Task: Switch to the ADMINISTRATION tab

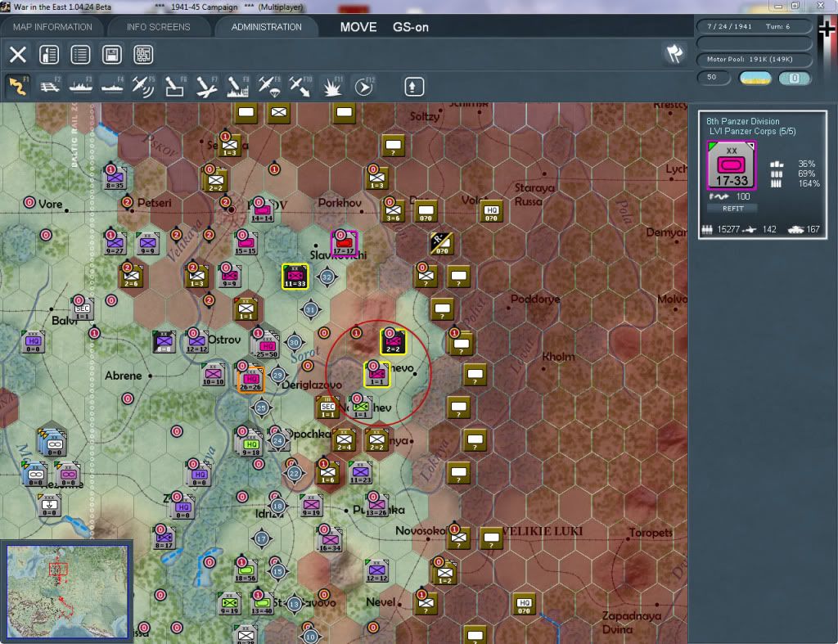Action: pos(266,27)
